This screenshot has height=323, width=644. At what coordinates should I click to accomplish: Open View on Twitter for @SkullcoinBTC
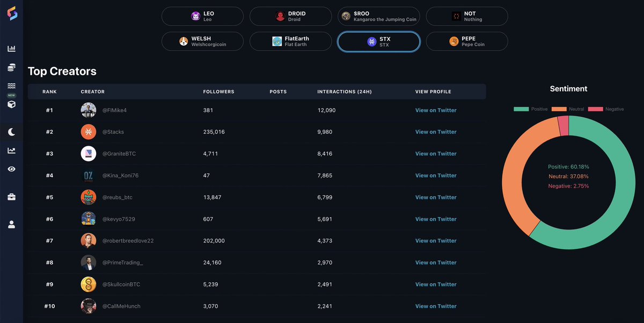[436, 284]
